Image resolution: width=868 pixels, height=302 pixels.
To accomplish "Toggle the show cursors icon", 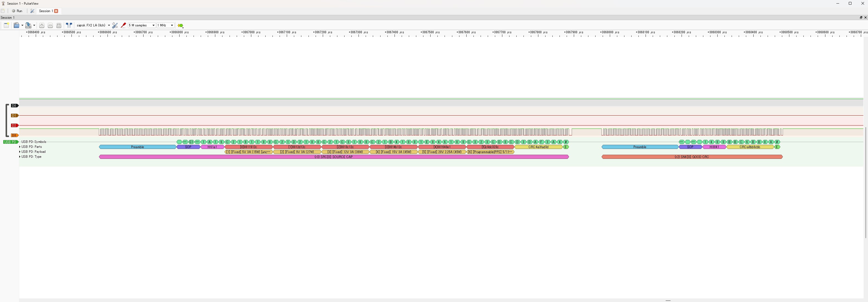I will click(69, 25).
